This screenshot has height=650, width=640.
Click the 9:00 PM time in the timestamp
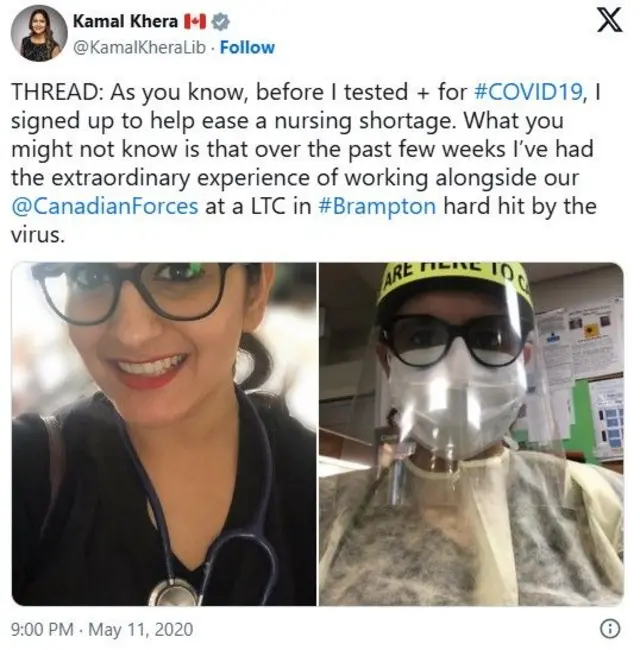click(x=42, y=629)
